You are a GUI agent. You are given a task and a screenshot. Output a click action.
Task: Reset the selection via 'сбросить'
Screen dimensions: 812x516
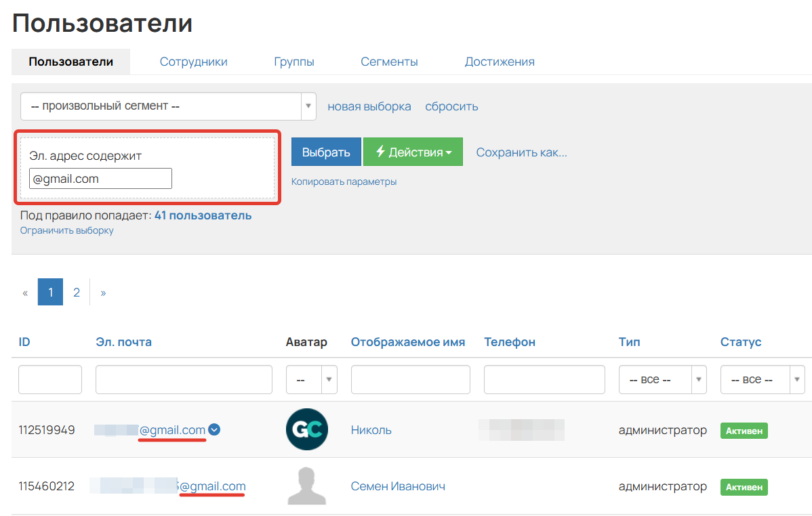click(451, 106)
